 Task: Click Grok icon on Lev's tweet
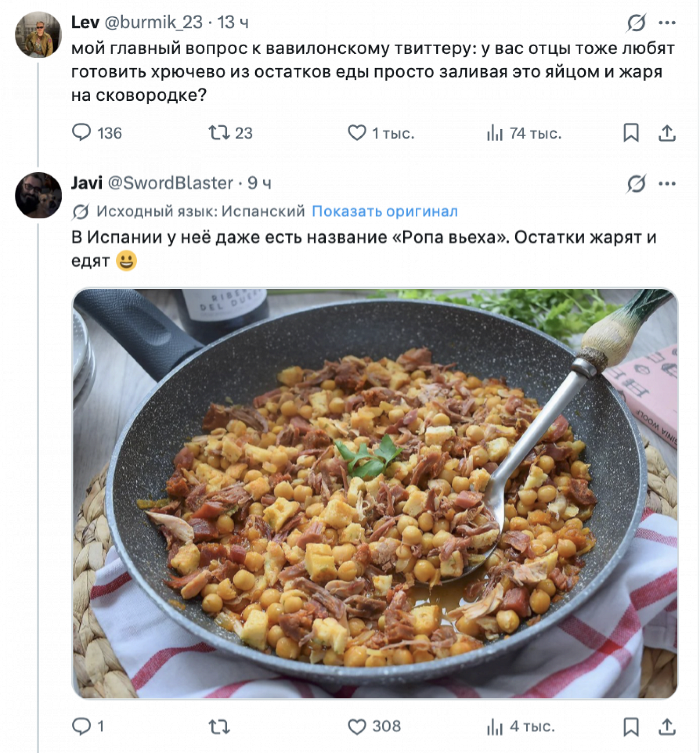[636, 23]
